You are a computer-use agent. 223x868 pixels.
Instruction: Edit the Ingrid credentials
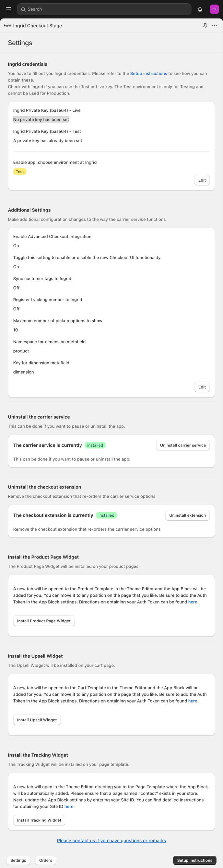coord(202,180)
